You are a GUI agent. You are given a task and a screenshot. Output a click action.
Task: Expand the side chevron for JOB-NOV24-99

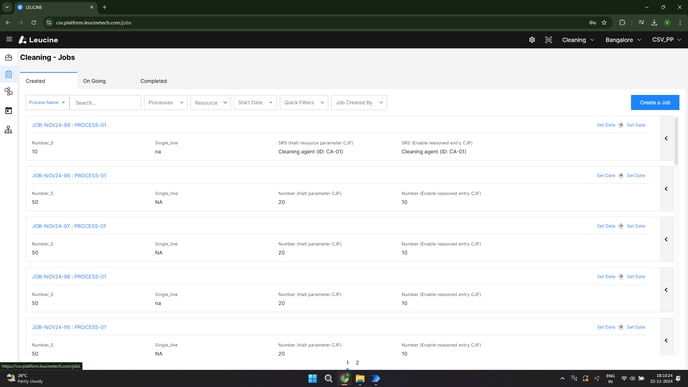click(666, 138)
